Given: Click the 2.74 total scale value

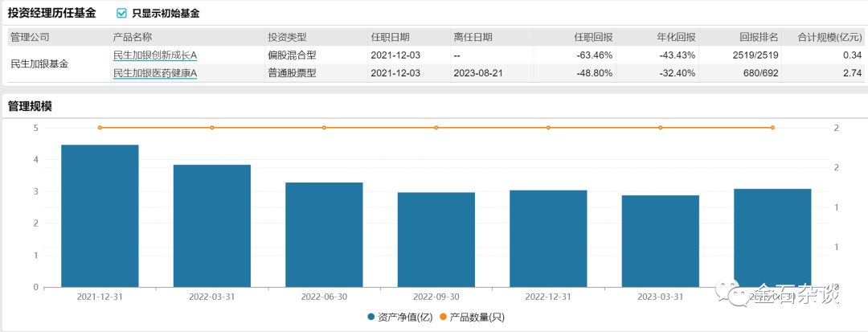Looking at the screenshot, I should point(854,73).
